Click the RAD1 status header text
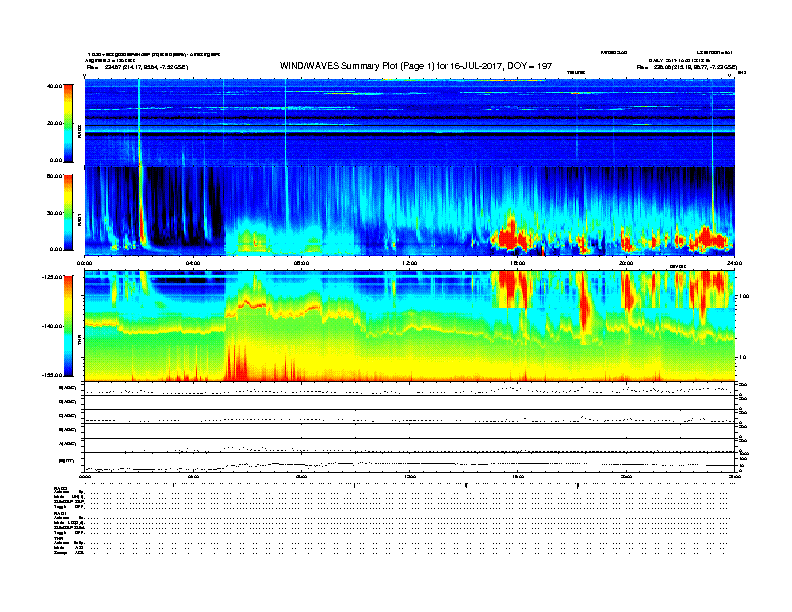 [x=59, y=513]
